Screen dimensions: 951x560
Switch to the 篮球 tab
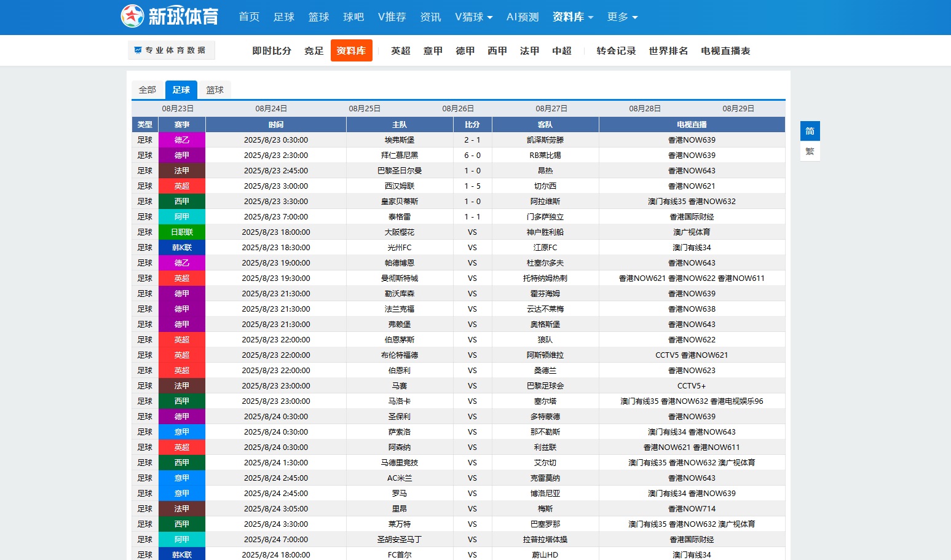coord(215,90)
